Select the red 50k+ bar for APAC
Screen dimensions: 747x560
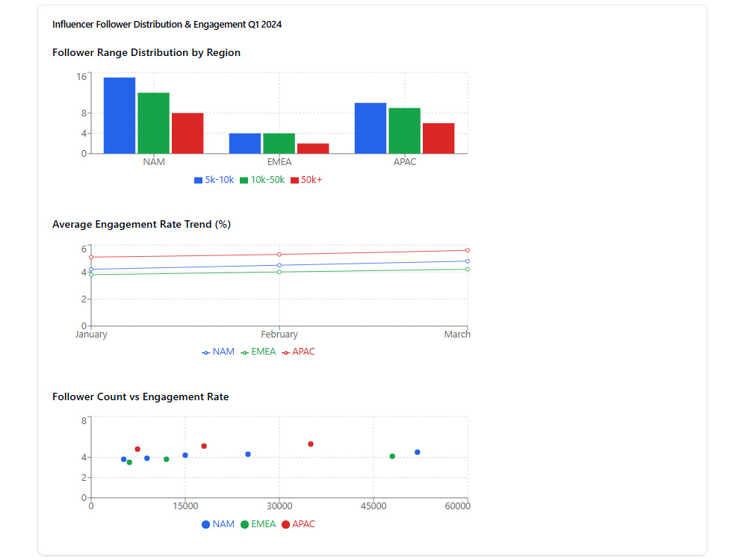coord(438,139)
